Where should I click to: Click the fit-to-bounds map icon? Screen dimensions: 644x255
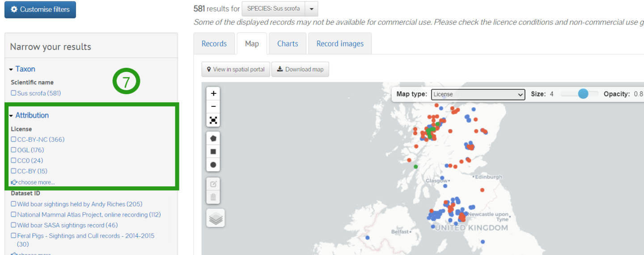(x=213, y=120)
